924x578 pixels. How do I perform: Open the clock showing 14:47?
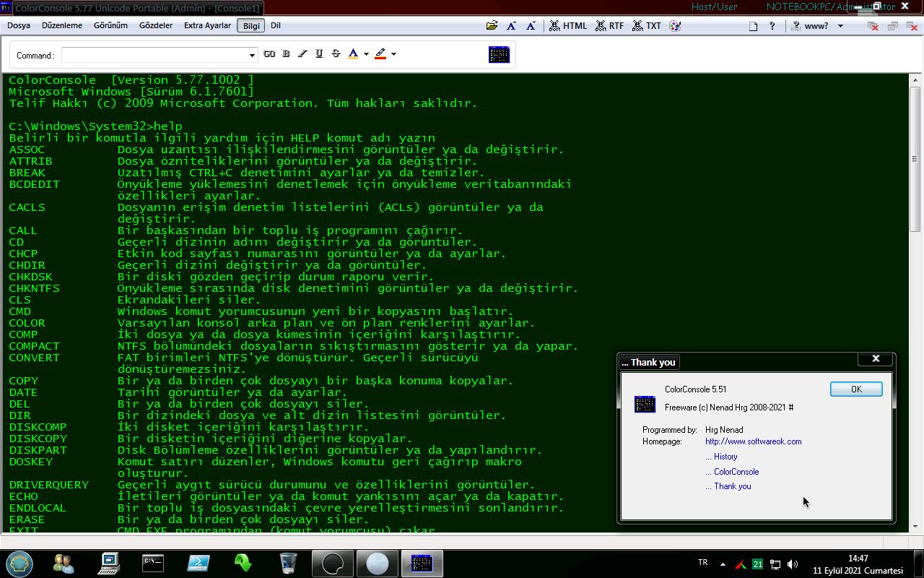(858, 564)
